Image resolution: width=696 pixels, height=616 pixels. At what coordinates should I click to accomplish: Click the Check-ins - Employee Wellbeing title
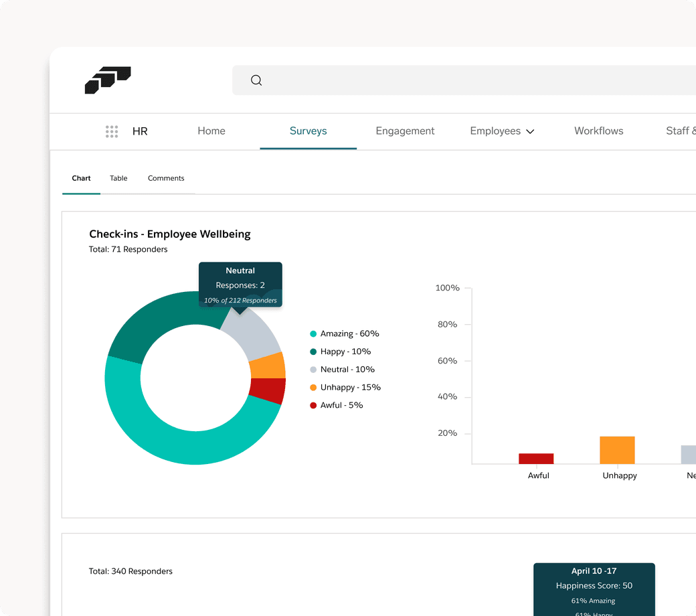coord(169,234)
